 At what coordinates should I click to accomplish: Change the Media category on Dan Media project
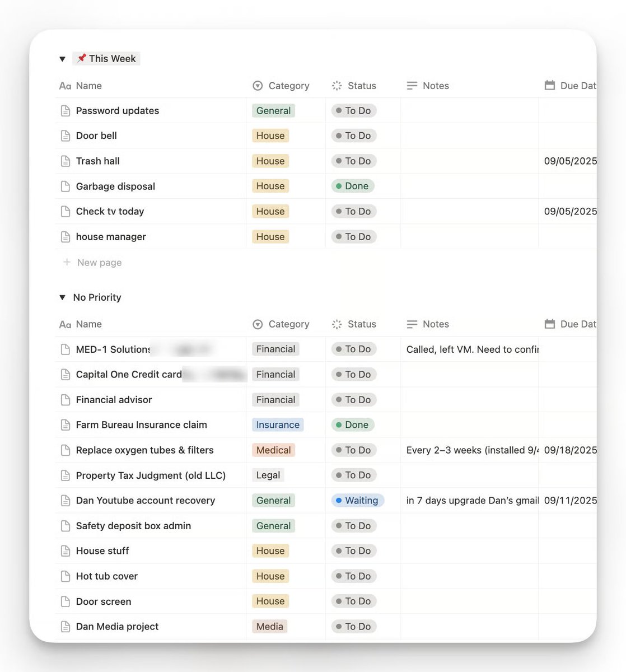270,627
